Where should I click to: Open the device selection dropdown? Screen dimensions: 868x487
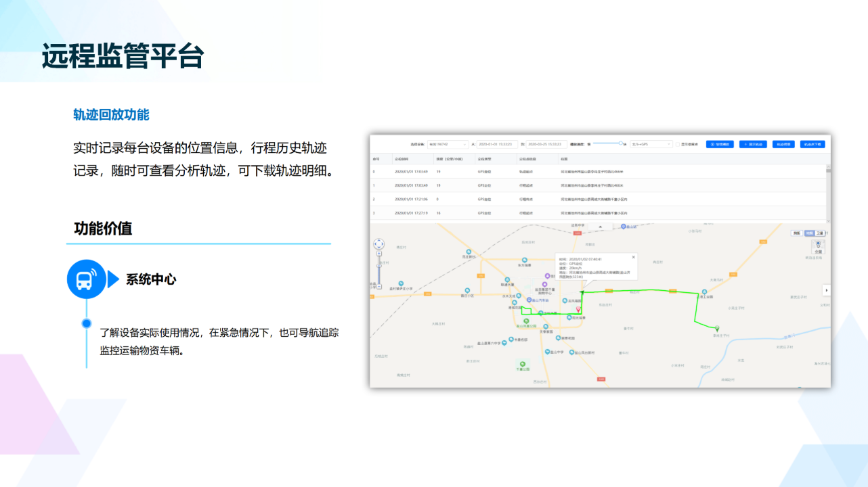click(448, 144)
